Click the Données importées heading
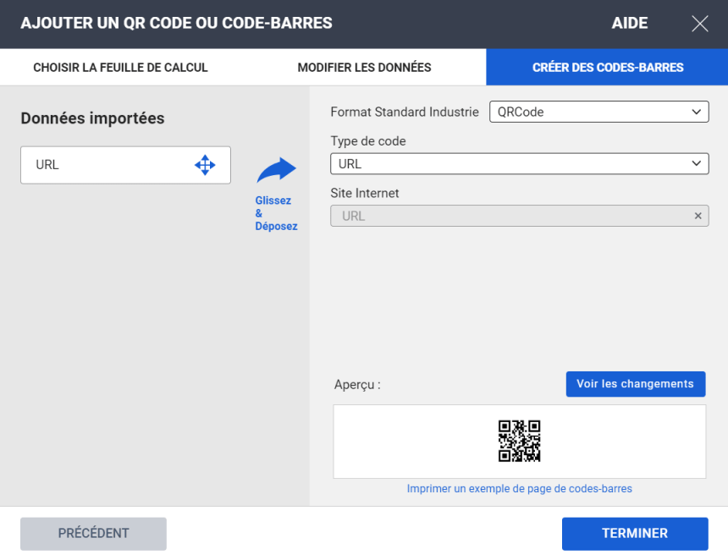The height and width of the screenshot is (560, 728). (92, 118)
